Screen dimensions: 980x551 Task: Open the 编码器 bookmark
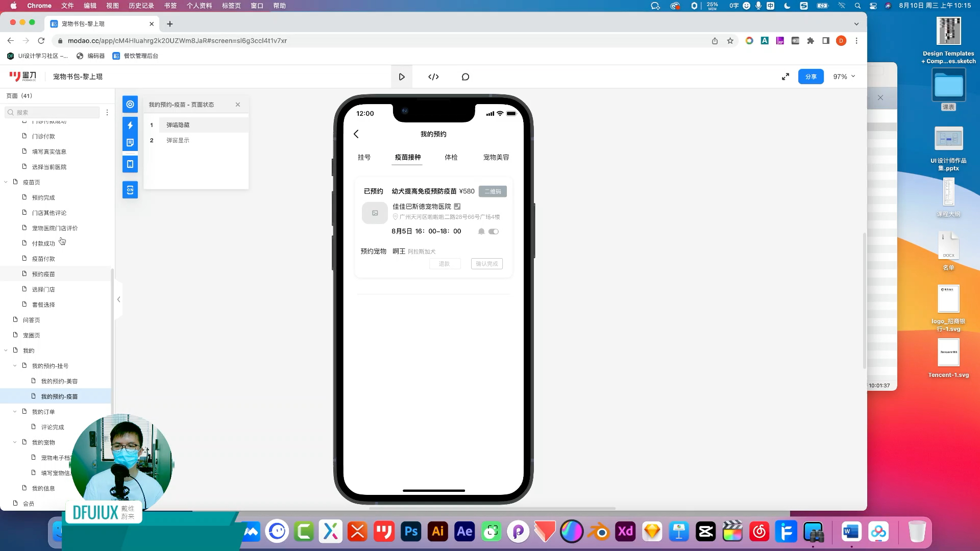tap(90, 56)
